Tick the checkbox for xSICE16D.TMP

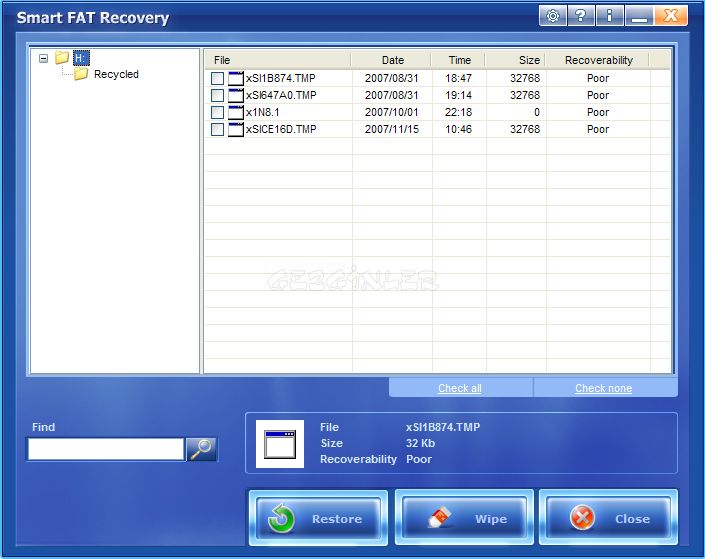pyautogui.click(x=217, y=130)
